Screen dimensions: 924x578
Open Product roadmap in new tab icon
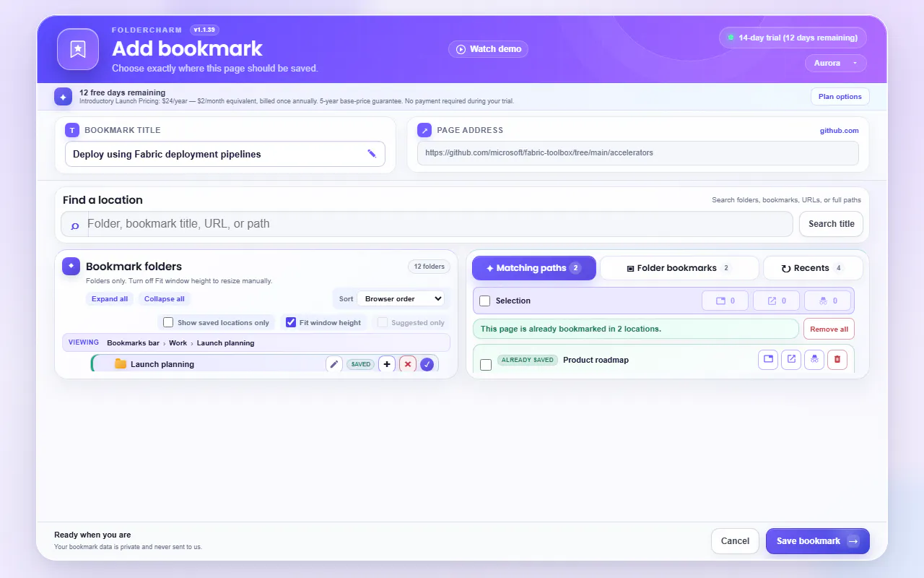pos(791,360)
